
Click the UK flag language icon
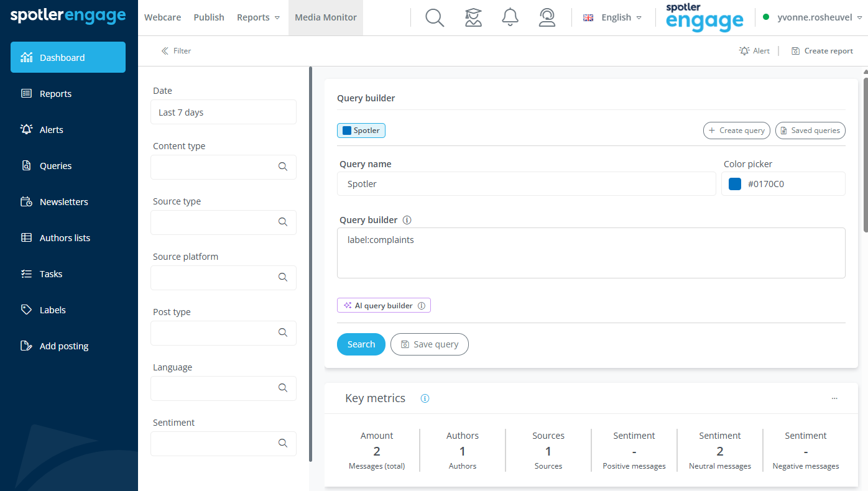pyautogui.click(x=588, y=17)
